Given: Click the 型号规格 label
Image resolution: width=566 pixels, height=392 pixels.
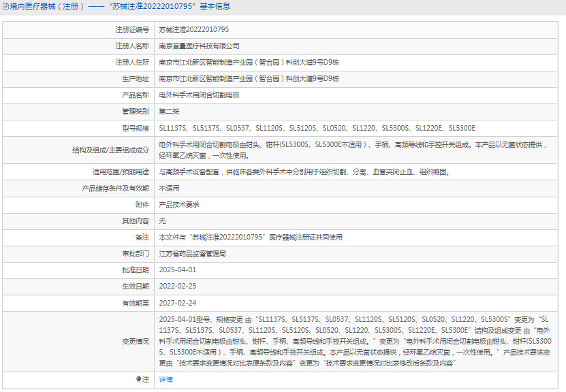Looking at the screenshot, I should (136, 128).
